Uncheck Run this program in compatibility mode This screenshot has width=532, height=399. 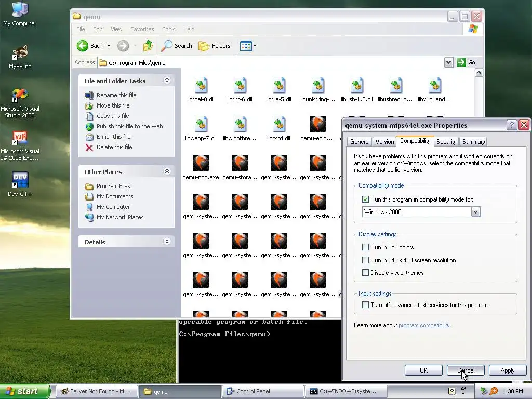click(x=365, y=199)
